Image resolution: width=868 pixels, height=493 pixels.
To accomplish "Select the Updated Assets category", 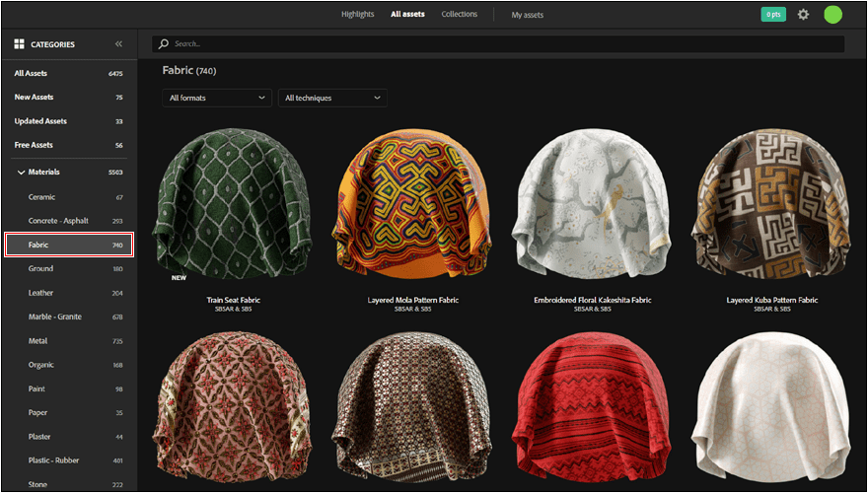I will (x=69, y=121).
